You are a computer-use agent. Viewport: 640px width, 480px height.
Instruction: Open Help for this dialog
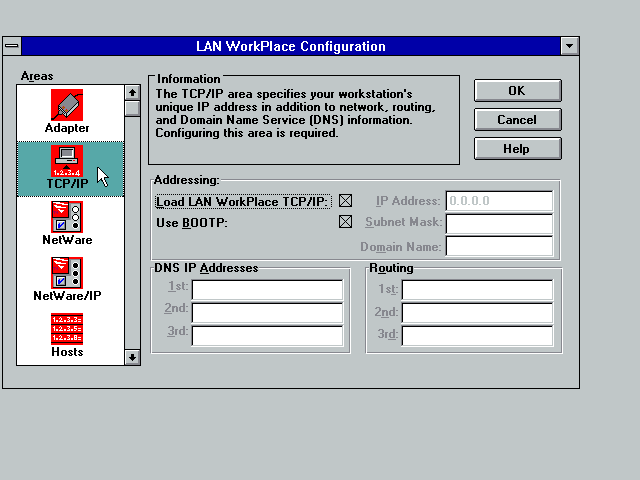[x=518, y=149]
